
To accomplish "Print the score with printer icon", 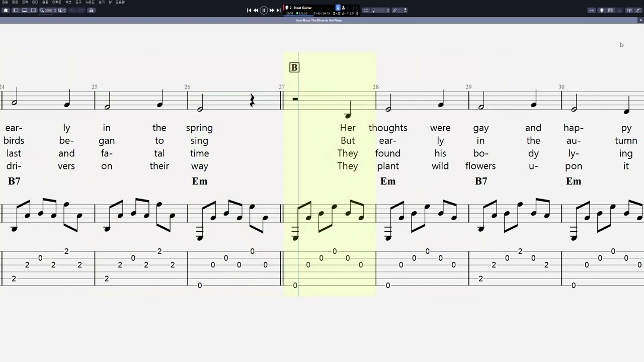I will pyautogui.click(x=91, y=10).
